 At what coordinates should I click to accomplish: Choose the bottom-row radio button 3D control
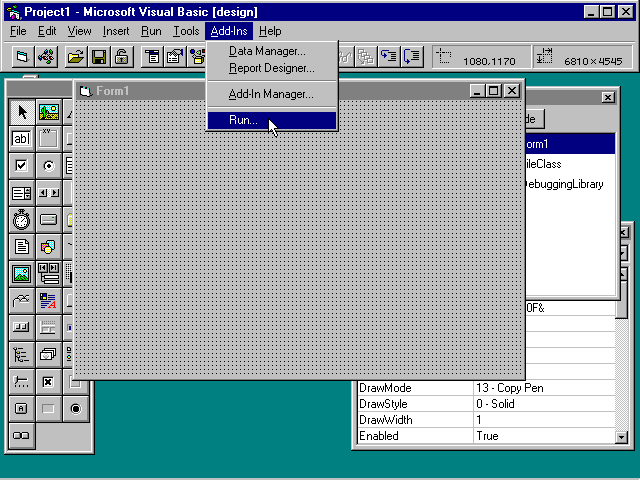pyautogui.click(x=75, y=408)
